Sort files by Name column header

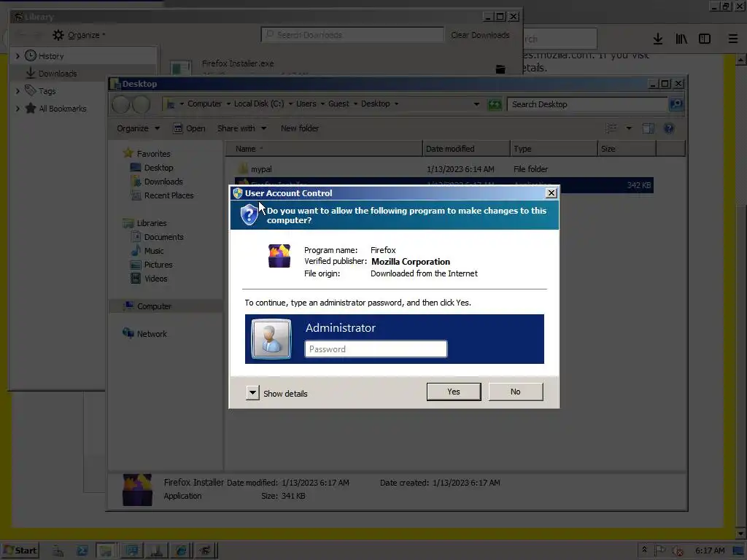pos(324,149)
